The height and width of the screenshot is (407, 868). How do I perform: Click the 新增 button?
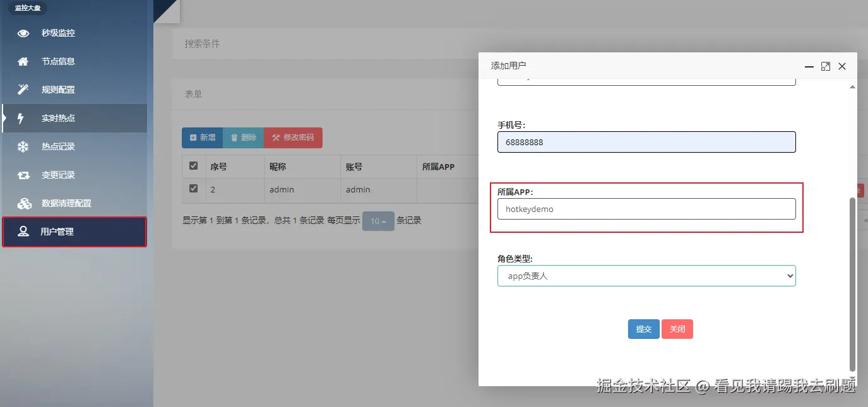pyautogui.click(x=202, y=138)
